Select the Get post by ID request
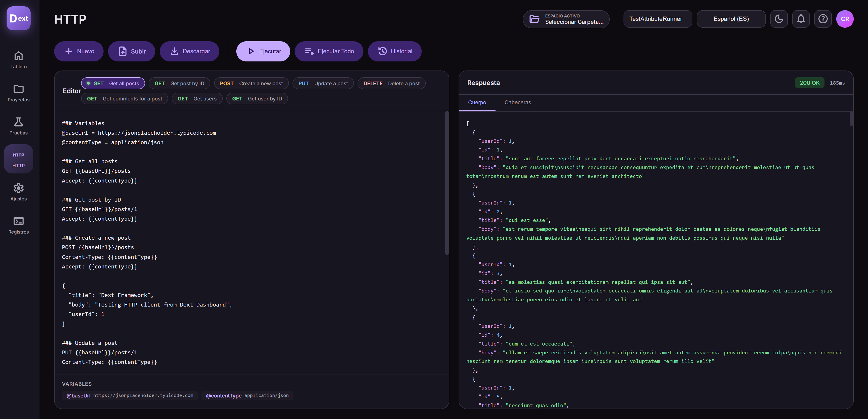Screen dimensions: 868x419 179,83
